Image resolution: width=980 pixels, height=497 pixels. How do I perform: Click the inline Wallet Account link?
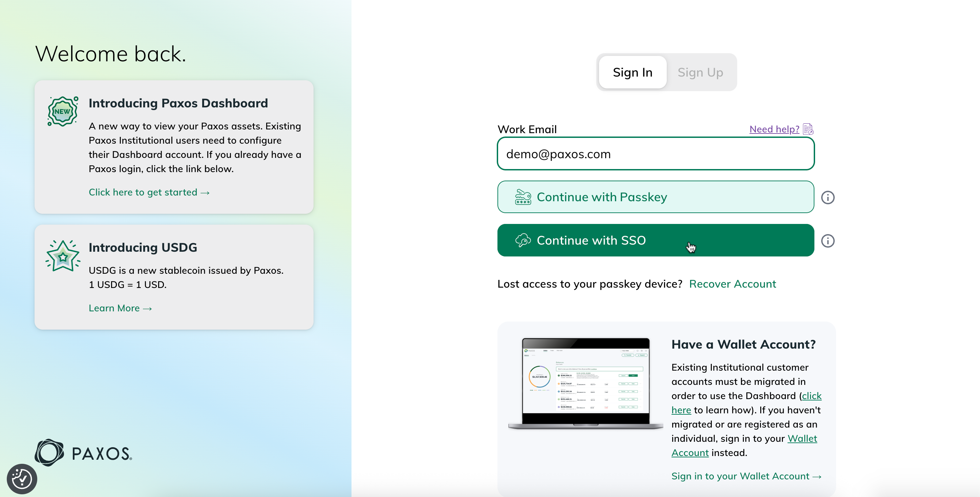(x=802, y=438)
